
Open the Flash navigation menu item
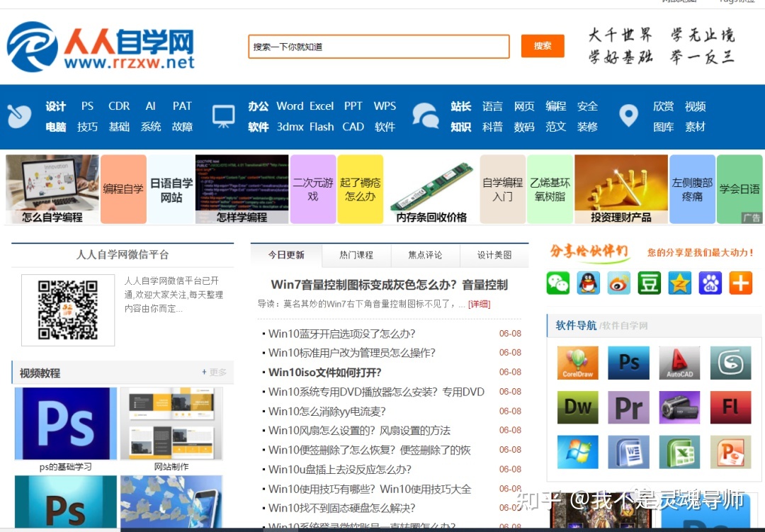pos(322,127)
